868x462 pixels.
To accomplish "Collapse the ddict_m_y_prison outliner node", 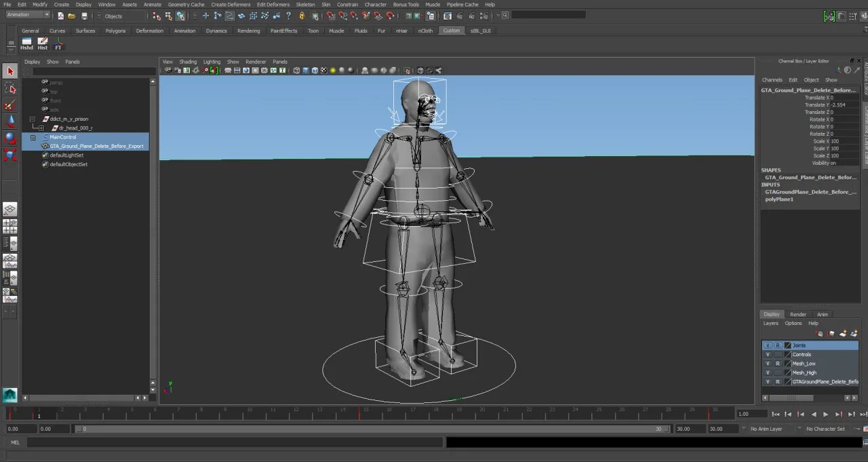I will (x=32, y=119).
